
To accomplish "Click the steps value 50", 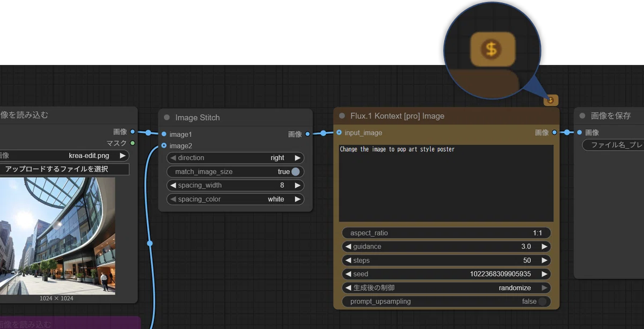I will [527, 260].
